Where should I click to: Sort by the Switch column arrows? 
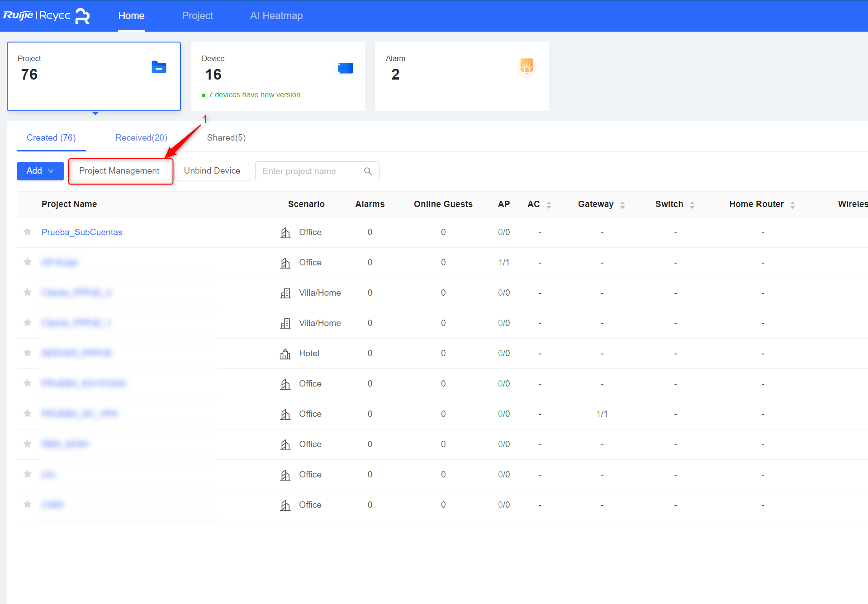tap(692, 205)
